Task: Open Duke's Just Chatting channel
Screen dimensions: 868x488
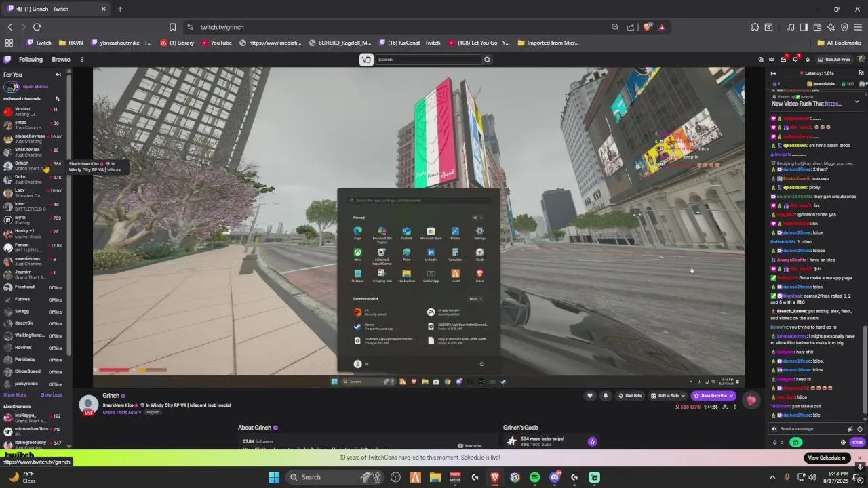Action: tap(33, 180)
